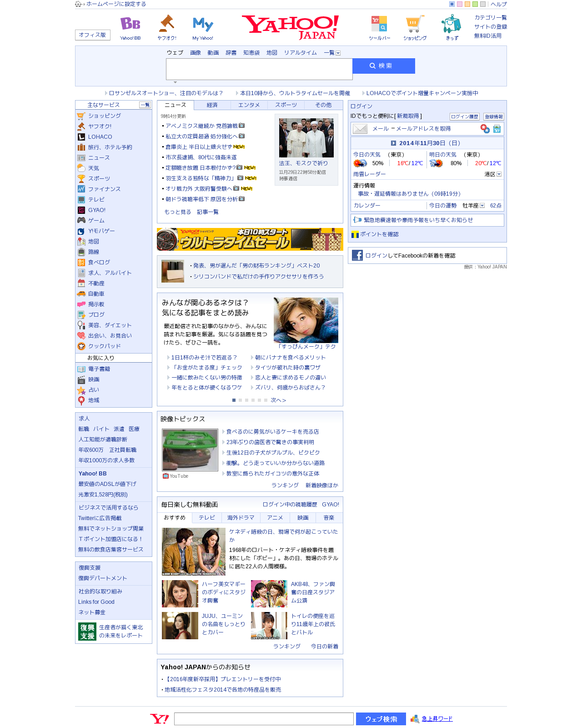Click the 復興支援 green banner image
Viewport: 582px width, 728px height.
(x=87, y=632)
